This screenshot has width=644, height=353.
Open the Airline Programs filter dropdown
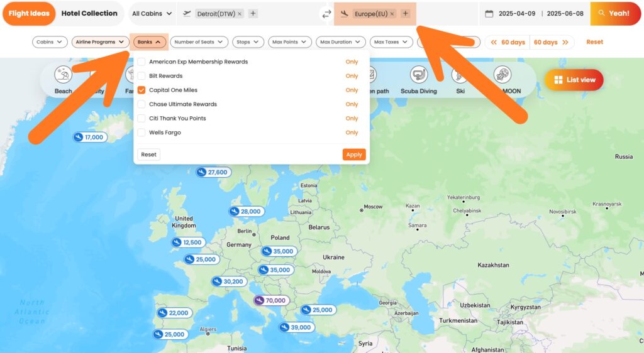point(100,42)
